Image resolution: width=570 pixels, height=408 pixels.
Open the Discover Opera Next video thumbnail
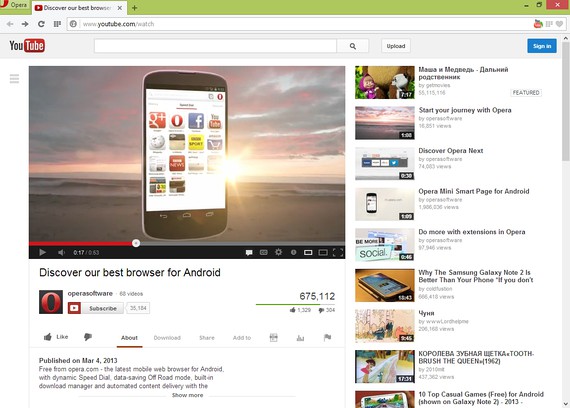[385, 163]
